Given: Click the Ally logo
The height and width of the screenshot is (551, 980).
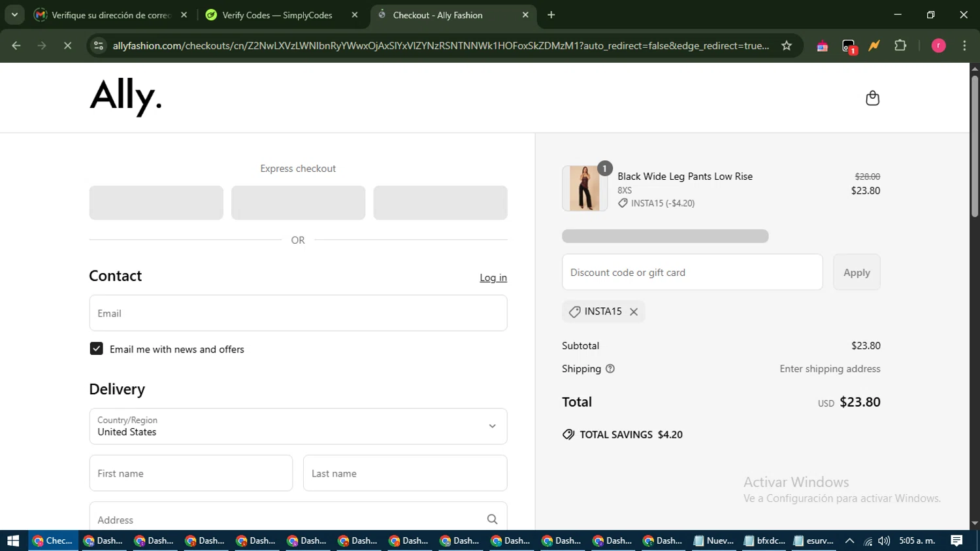Looking at the screenshot, I should click(125, 97).
